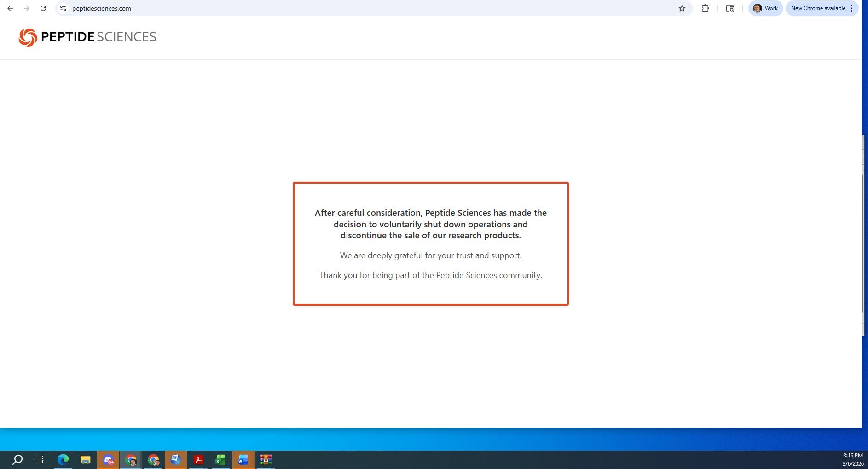Open the Work profile button
868x469 pixels.
tap(765, 8)
